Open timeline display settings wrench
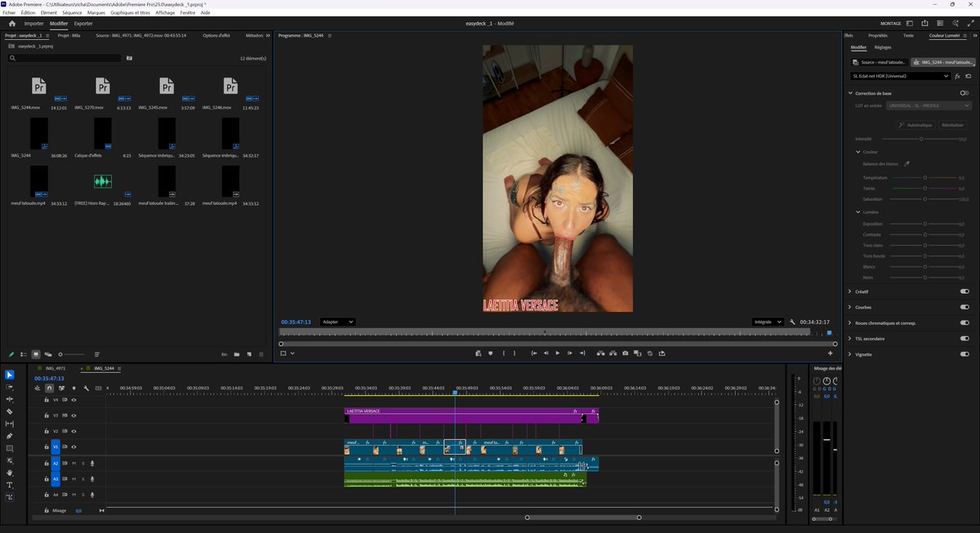This screenshot has height=533, width=980. (x=86, y=388)
